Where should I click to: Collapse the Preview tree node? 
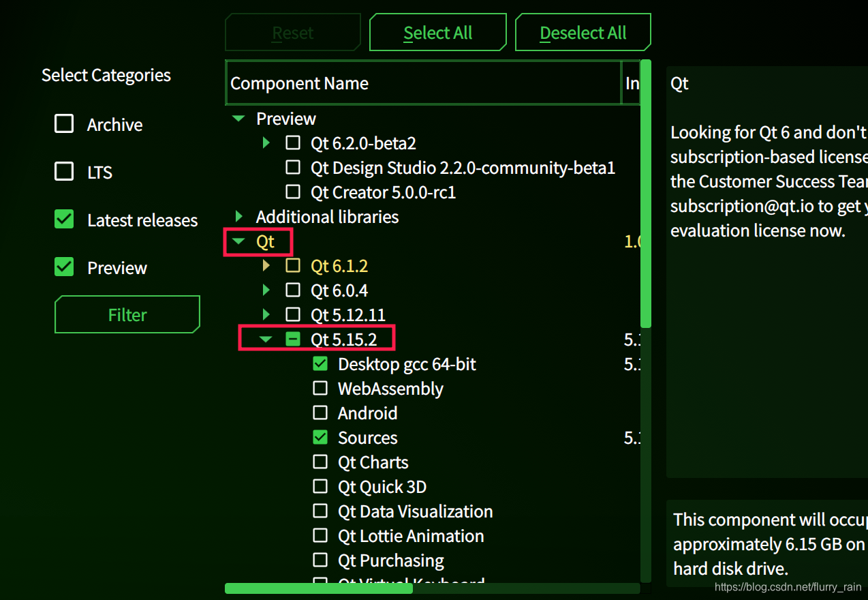[238, 118]
